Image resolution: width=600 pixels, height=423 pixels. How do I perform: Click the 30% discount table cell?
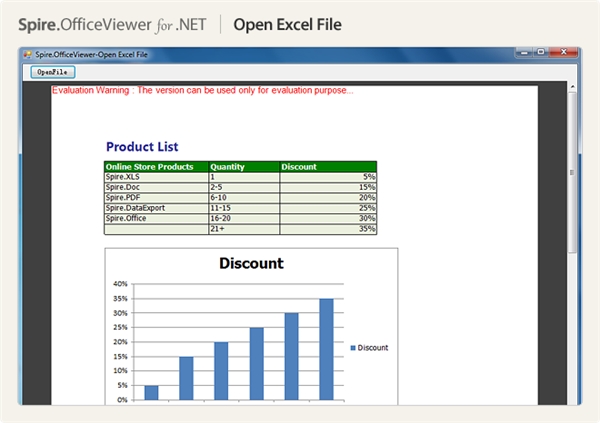[328, 218]
